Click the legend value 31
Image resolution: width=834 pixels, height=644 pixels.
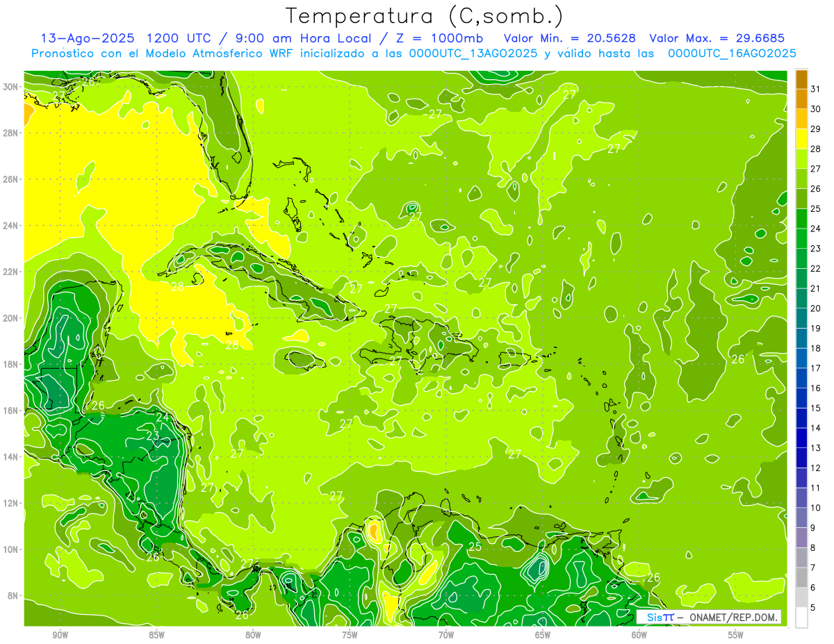point(816,89)
